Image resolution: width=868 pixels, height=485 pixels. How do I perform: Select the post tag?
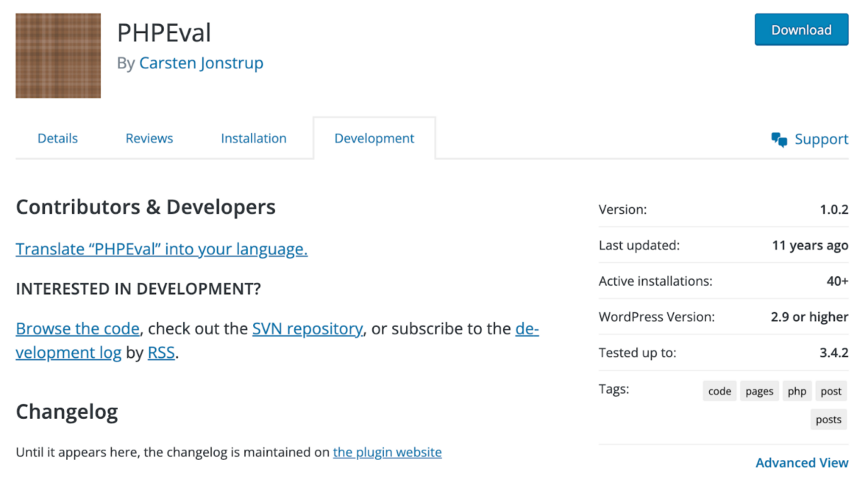point(830,390)
